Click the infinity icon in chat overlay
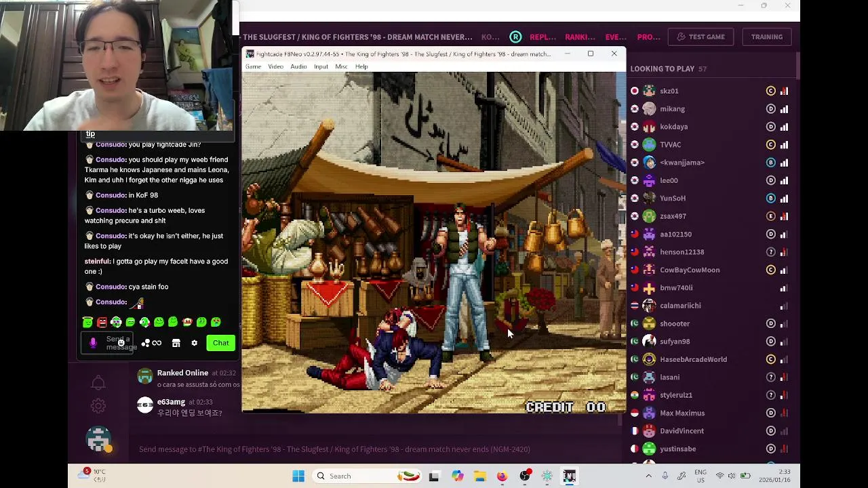The image size is (868, 488). [x=157, y=343]
